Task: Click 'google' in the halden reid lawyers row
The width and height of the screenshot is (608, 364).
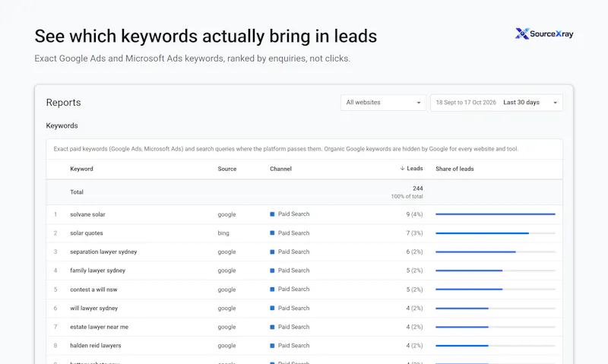Action: (226, 346)
